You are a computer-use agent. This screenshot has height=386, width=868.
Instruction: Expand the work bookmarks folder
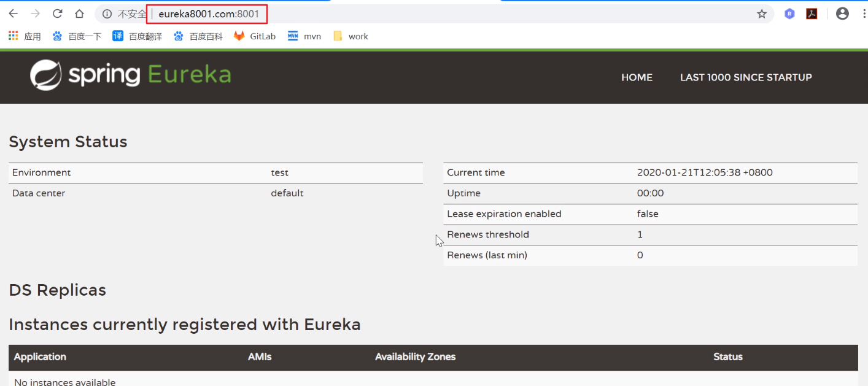click(x=351, y=36)
